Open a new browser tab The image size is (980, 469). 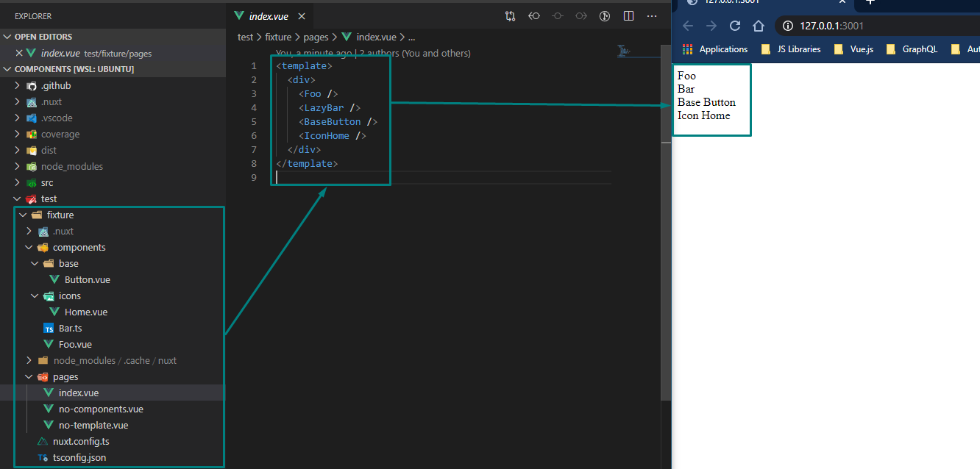point(870,2)
